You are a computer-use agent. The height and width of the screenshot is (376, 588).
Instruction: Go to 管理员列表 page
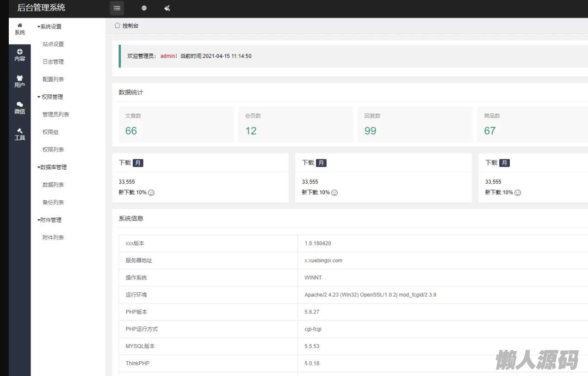(56, 115)
